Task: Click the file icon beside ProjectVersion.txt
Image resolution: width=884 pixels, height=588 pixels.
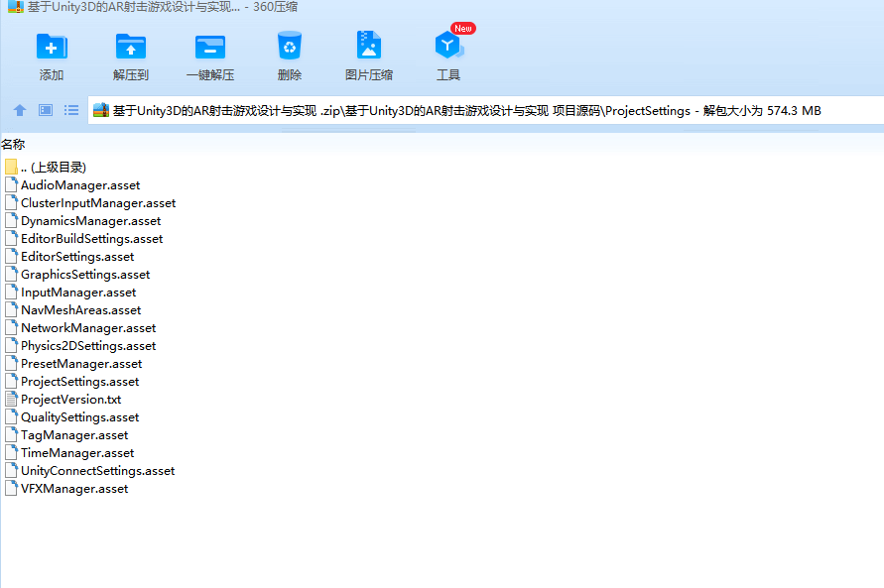Action: (11, 400)
